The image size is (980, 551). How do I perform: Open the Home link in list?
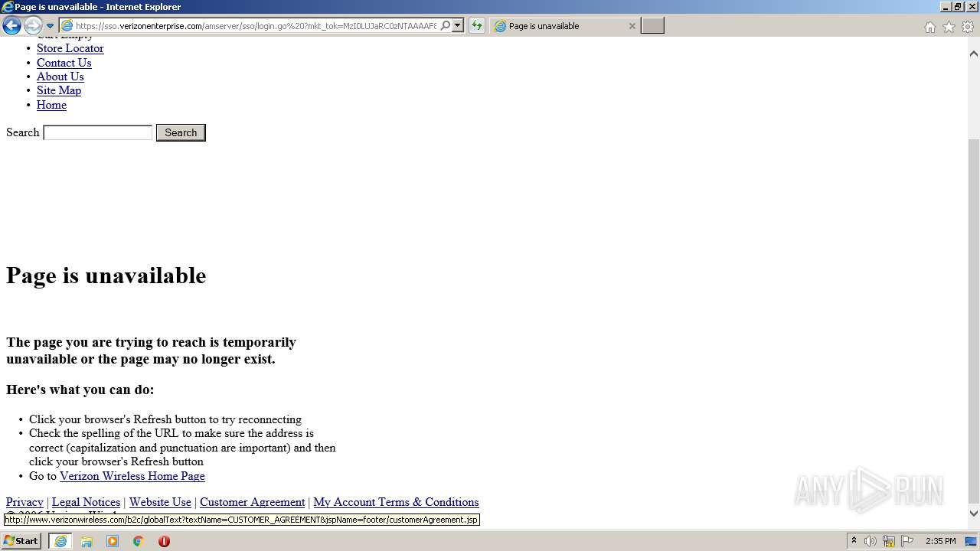tap(51, 105)
